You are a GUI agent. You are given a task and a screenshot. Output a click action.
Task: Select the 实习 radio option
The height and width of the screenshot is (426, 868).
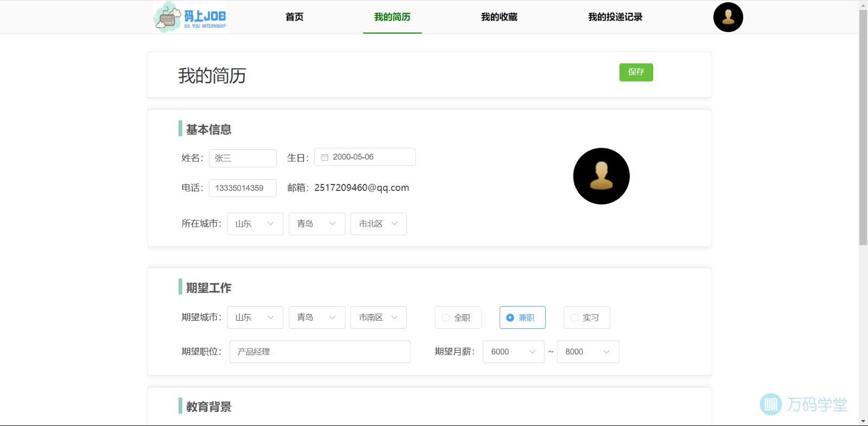(x=587, y=317)
